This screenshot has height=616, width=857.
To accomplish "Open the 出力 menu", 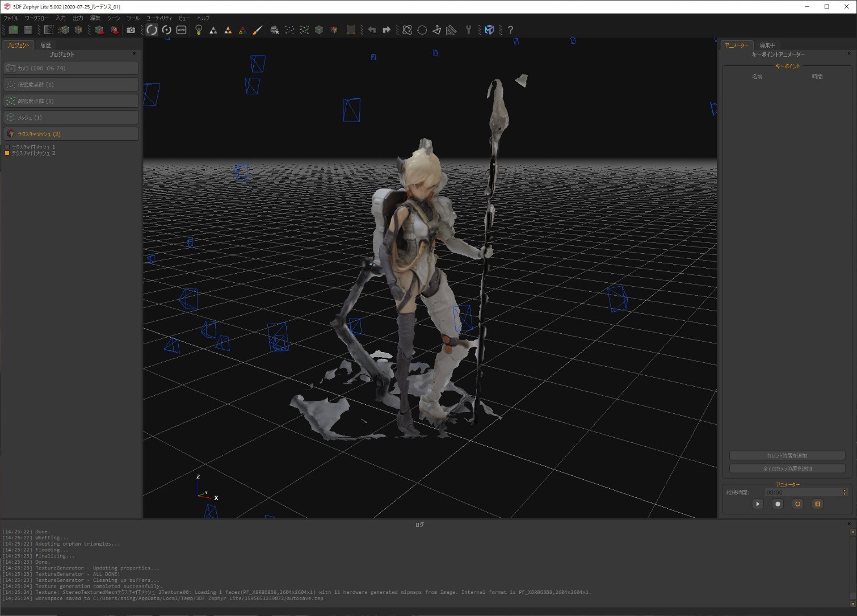I will click(78, 18).
